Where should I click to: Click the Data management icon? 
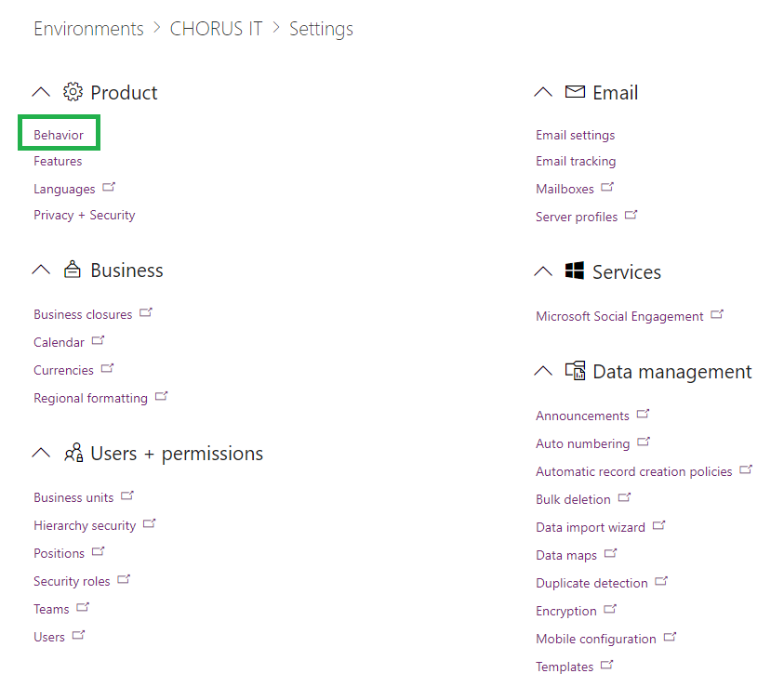(x=575, y=371)
